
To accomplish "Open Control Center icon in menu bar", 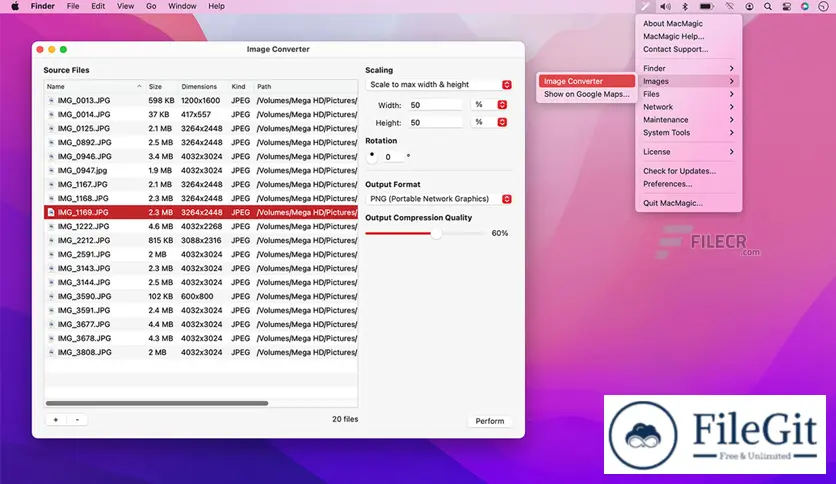I will (786, 6).
